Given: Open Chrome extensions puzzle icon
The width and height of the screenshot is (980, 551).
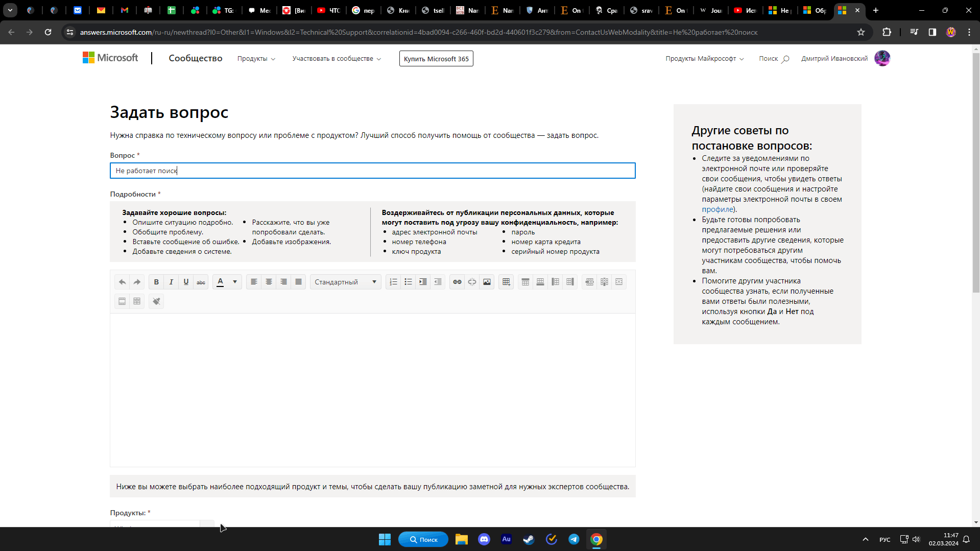Looking at the screenshot, I should [x=887, y=32].
